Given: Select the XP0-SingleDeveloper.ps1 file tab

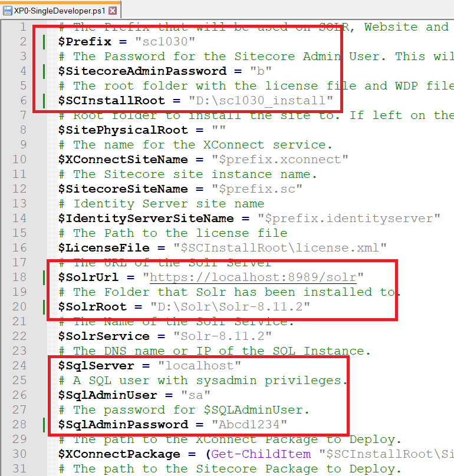Looking at the screenshot, I should click(x=61, y=11).
